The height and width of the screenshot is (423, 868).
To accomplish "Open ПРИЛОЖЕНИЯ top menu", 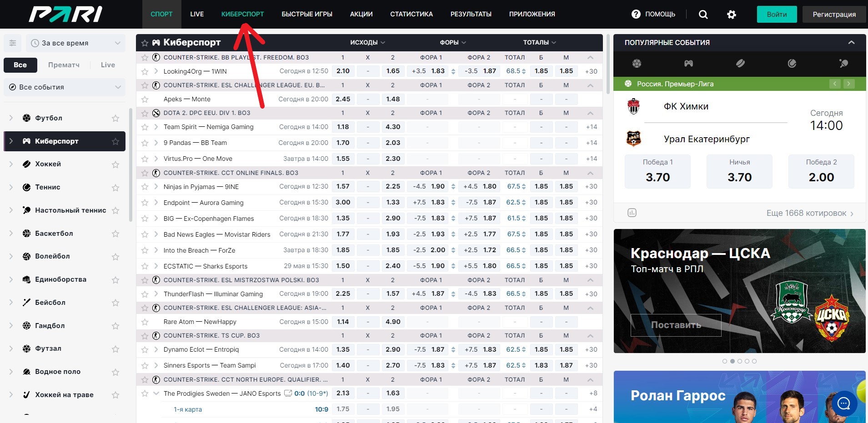I will tap(532, 14).
